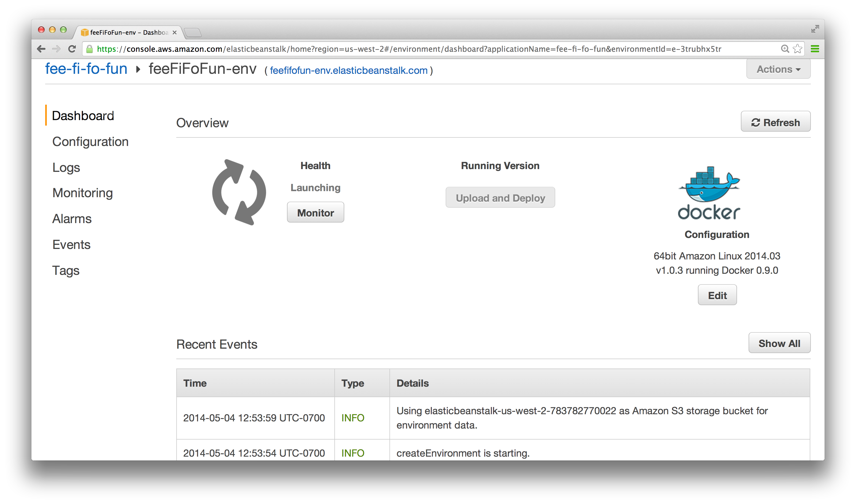This screenshot has width=856, height=504.
Task: Click the gray launching health status icon
Action: click(x=239, y=192)
